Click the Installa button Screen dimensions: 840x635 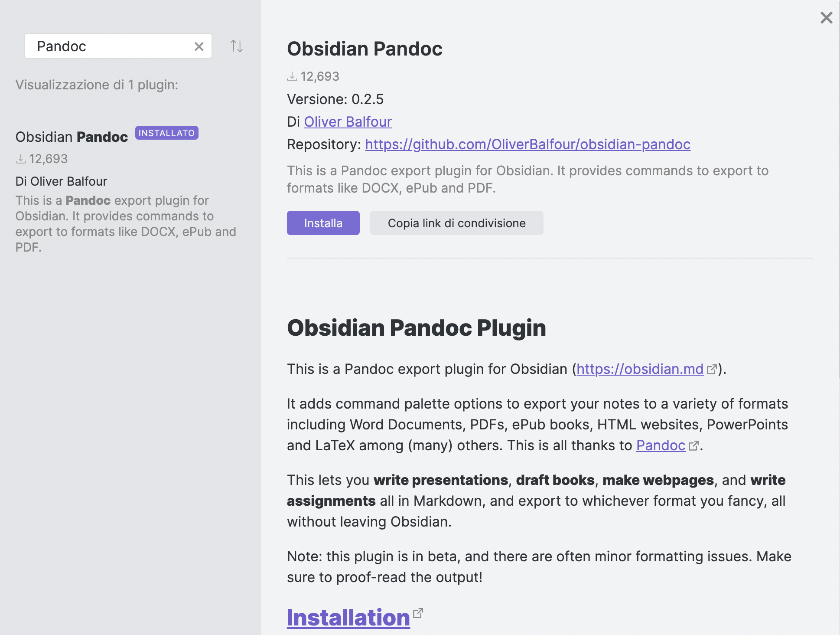point(323,223)
